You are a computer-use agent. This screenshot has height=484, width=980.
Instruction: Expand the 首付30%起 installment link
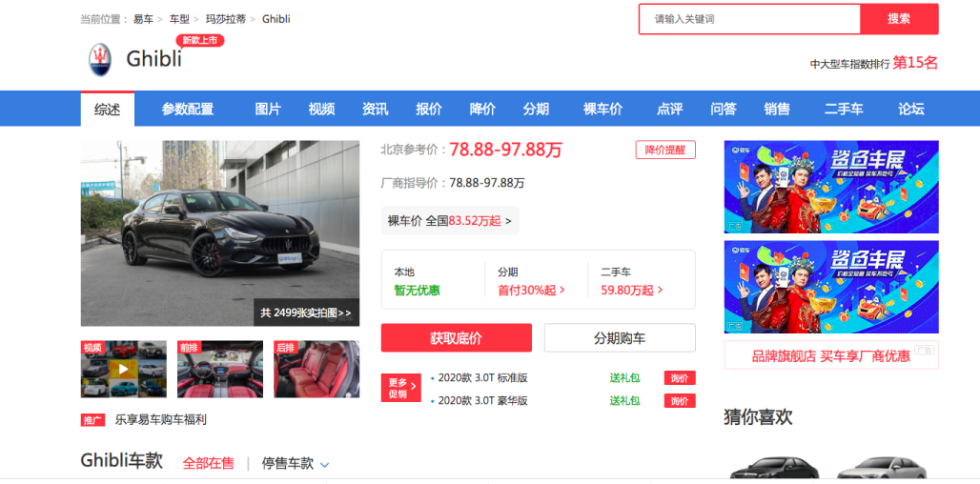531,290
